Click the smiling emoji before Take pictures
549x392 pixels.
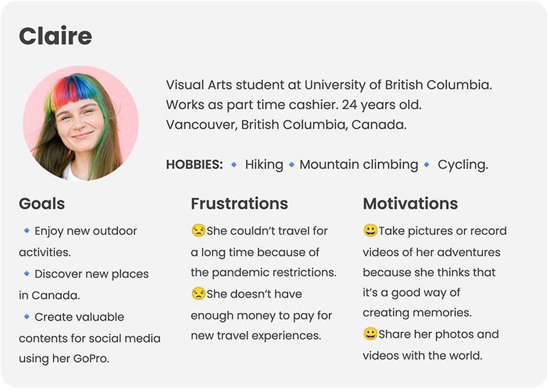(x=370, y=231)
